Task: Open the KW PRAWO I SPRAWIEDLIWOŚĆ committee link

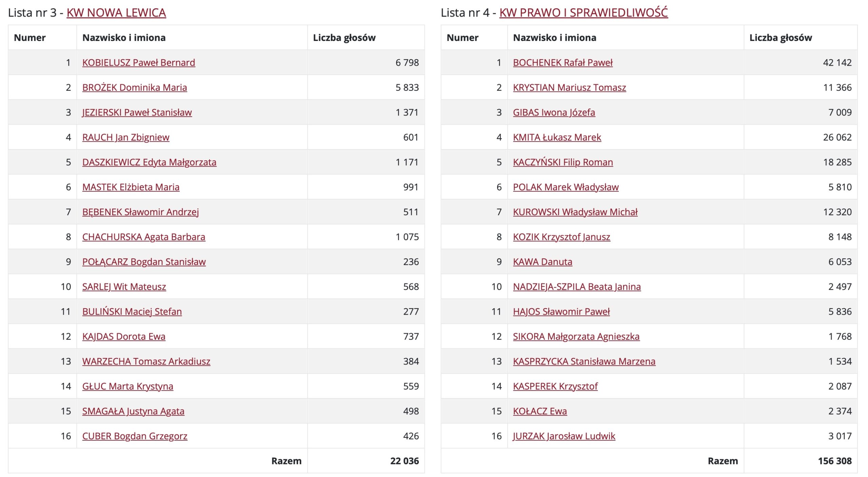Action: click(584, 13)
